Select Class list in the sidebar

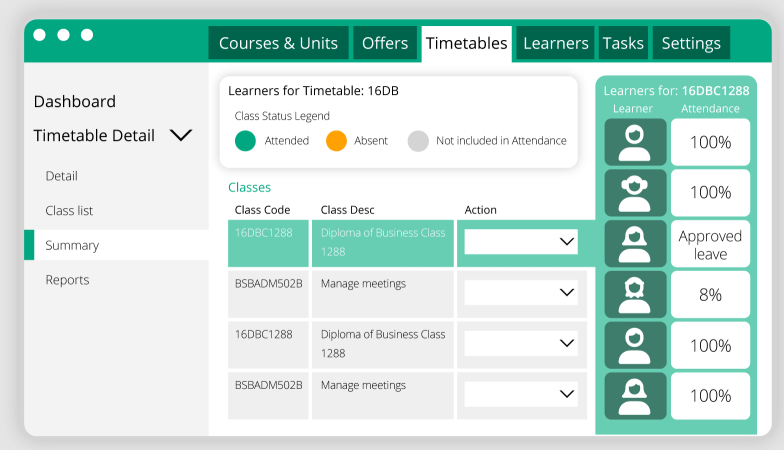[69, 210]
